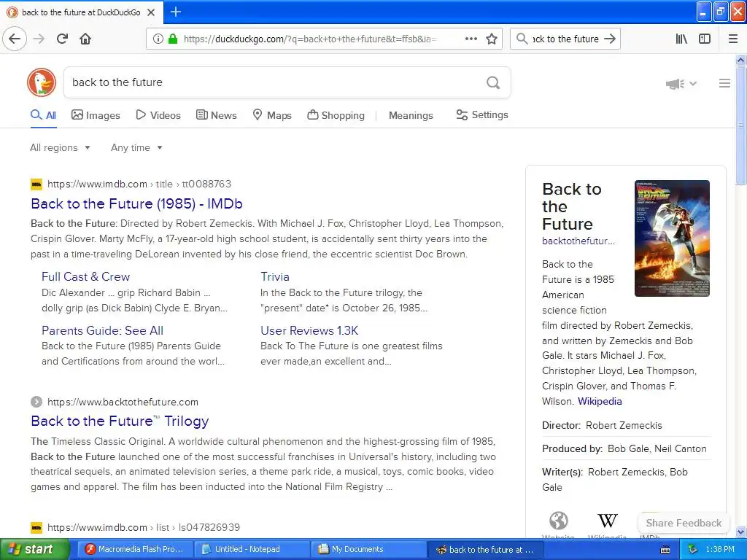Open the User Reviews 1.3K sublink
Screen dimensions: 747x560
pos(309,330)
